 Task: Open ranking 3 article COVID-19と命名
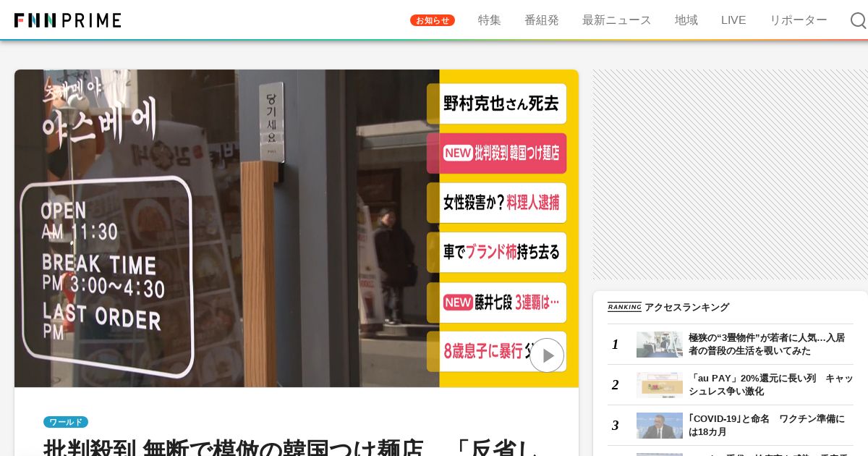click(x=765, y=426)
